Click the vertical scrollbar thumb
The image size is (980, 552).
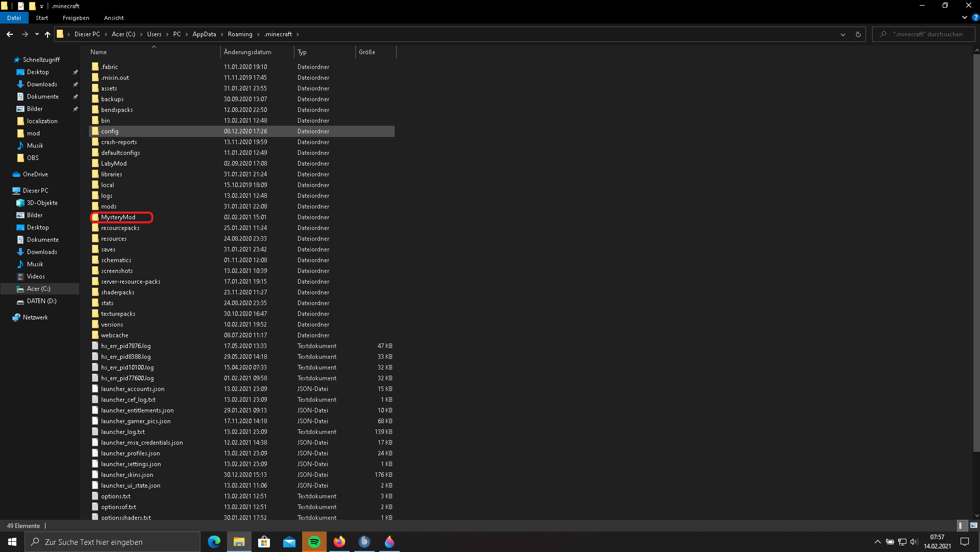[x=976, y=253]
